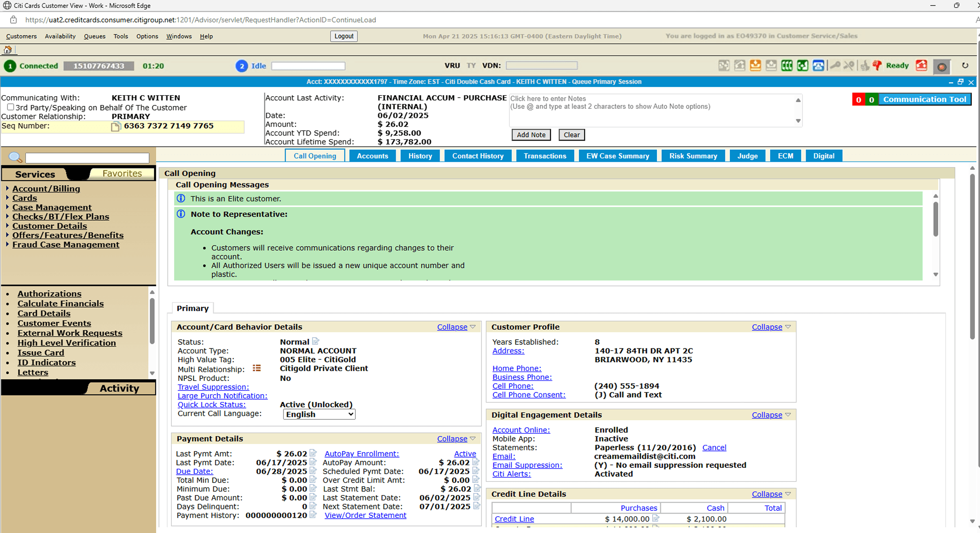Click the edit icon beside Payment History value

click(313, 514)
